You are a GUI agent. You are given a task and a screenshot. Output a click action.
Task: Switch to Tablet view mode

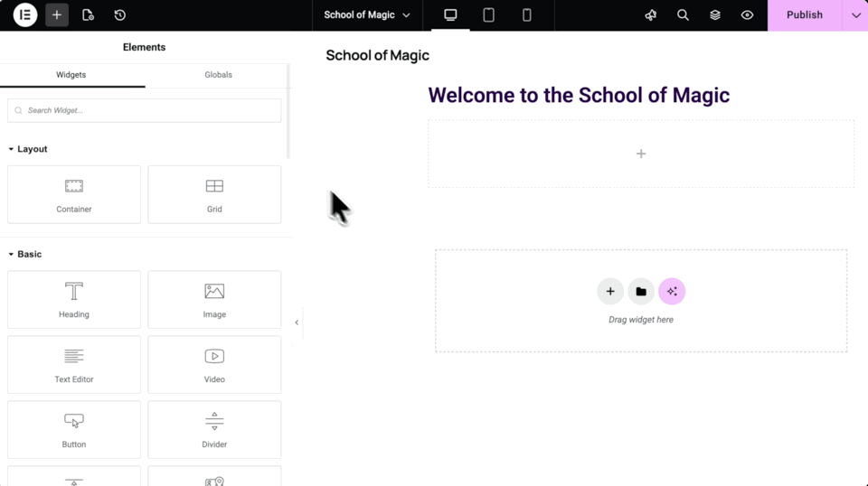(488, 15)
